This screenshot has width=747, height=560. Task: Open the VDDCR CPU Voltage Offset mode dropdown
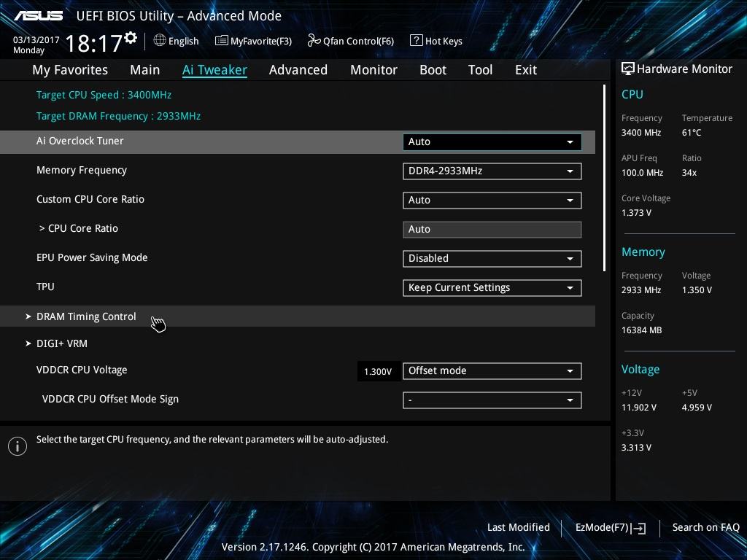[492, 371]
